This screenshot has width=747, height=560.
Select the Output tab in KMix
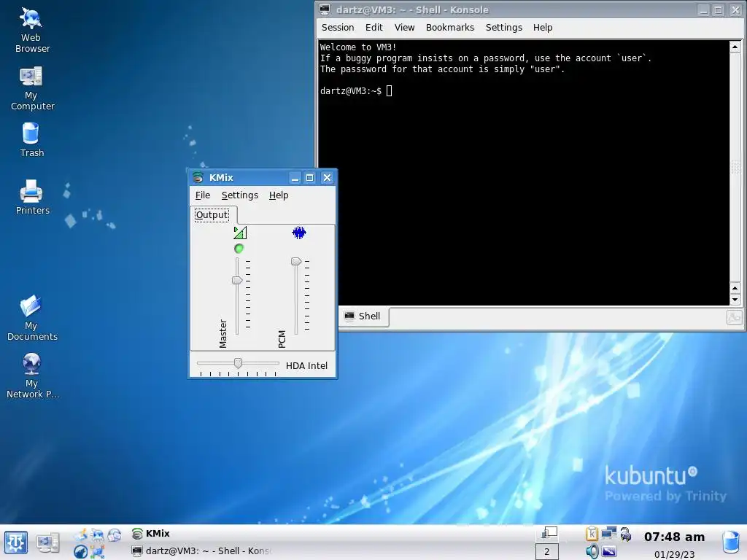coord(212,215)
